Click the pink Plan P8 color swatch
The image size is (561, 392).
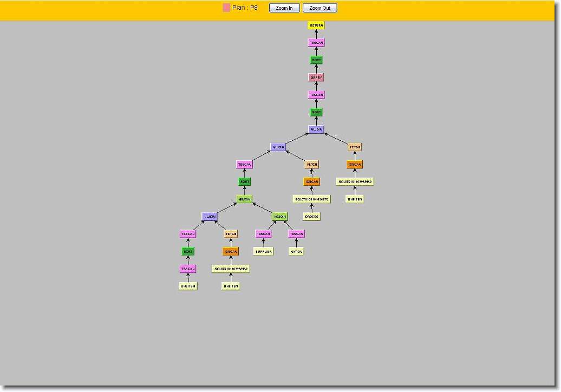click(226, 8)
